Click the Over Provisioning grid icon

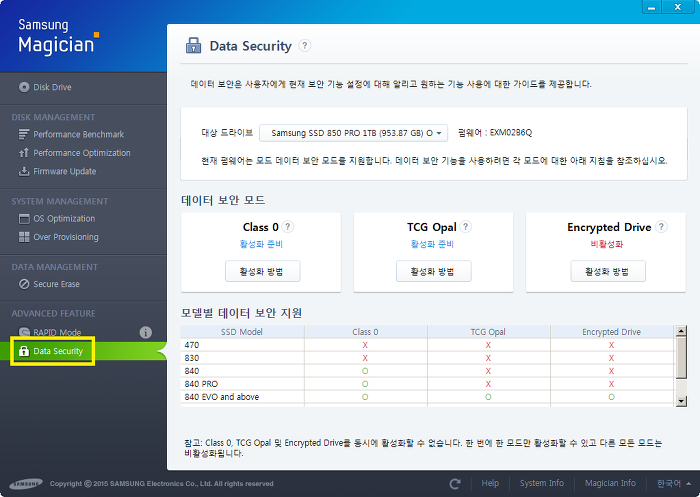click(24, 237)
